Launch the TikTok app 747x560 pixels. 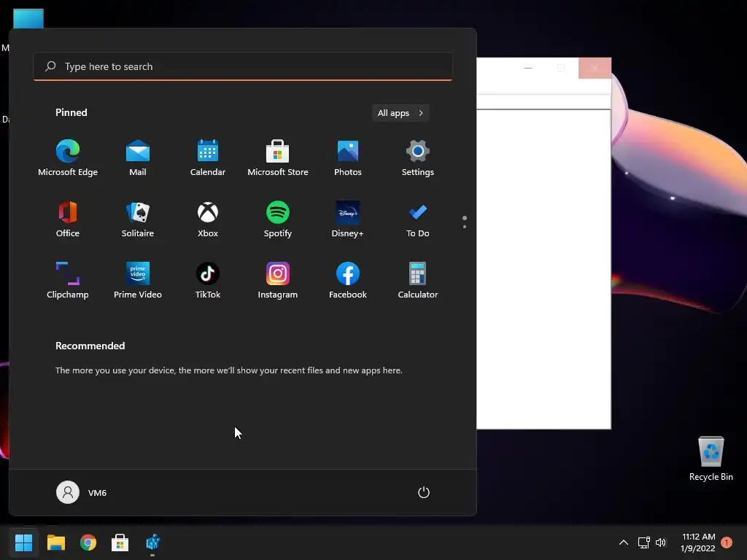click(x=208, y=281)
